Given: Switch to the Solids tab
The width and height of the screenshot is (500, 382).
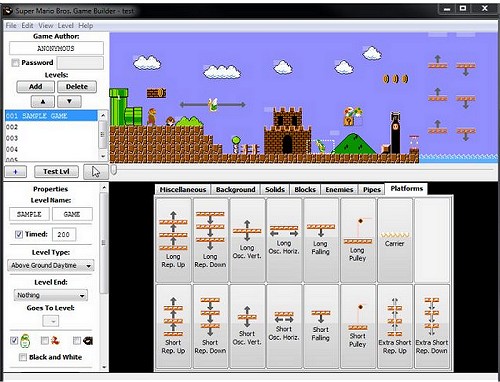Looking at the screenshot, I should (x=275, y=189).
